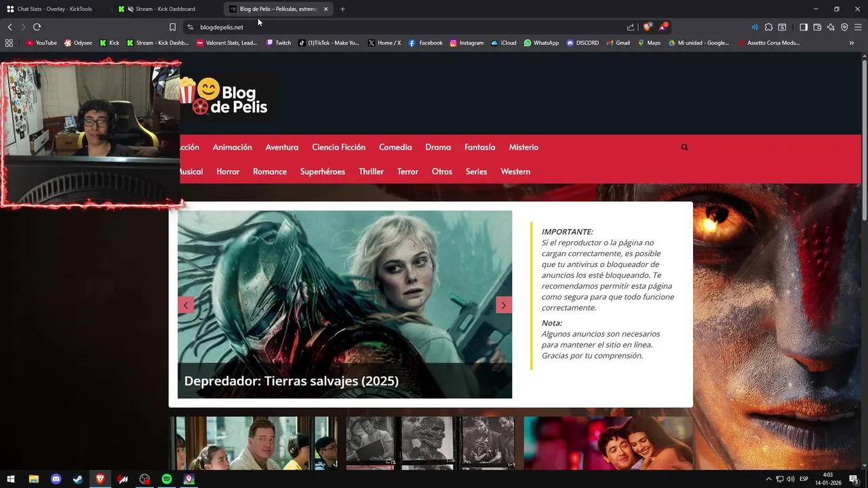
Task: Open the Twitch bookmark
Action: click(x=279, y=43)
